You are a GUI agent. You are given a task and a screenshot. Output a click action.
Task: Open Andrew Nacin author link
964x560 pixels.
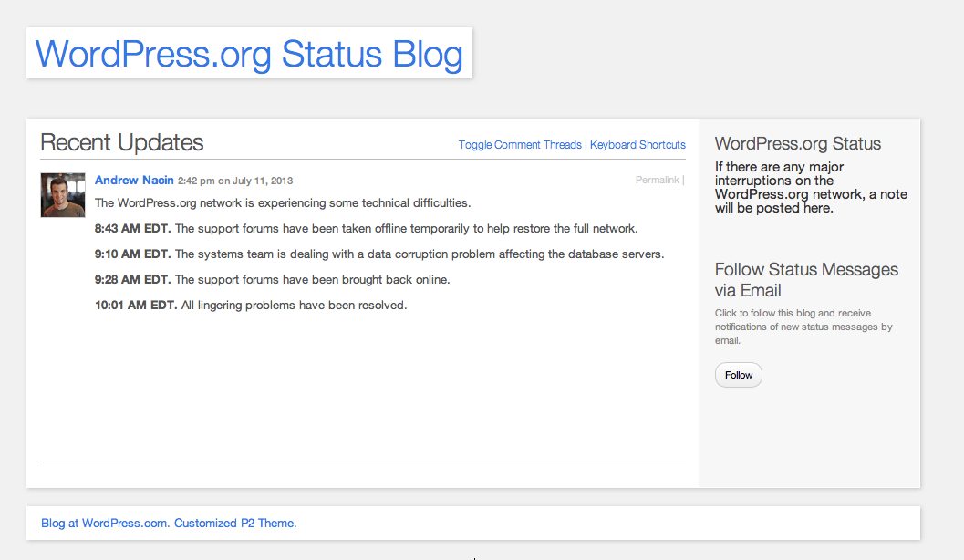point(134,180)
